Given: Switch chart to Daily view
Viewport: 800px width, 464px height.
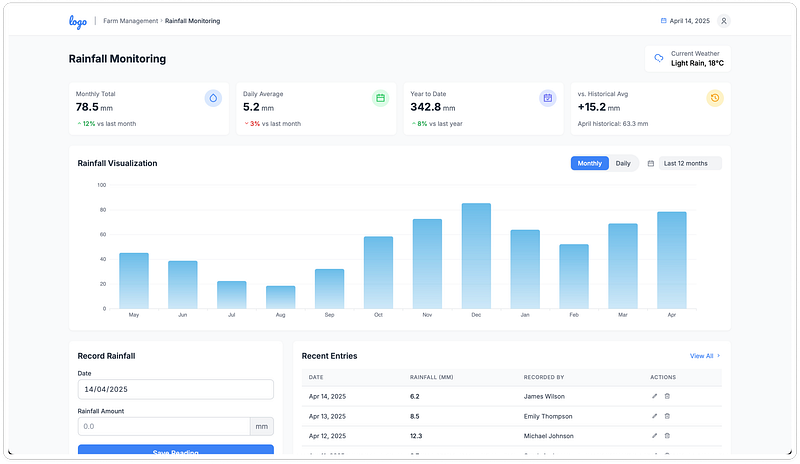Looking at the screenshot, I should (x=623, y=163).
